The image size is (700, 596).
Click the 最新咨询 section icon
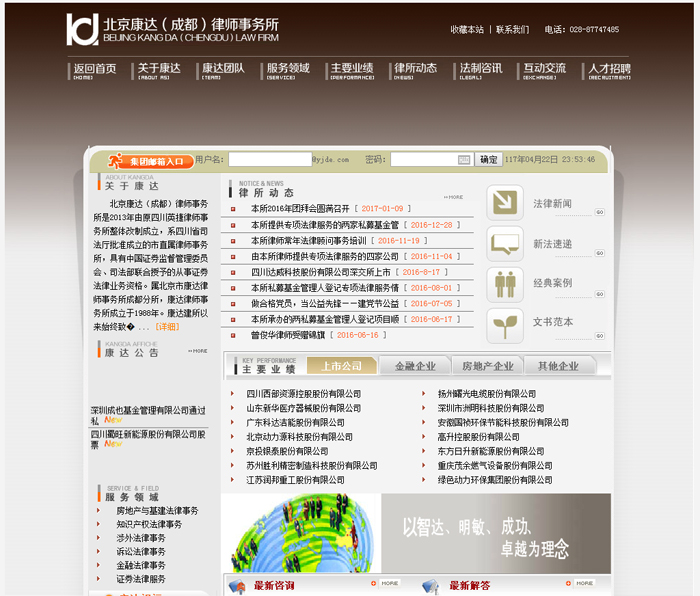(237, 586)
